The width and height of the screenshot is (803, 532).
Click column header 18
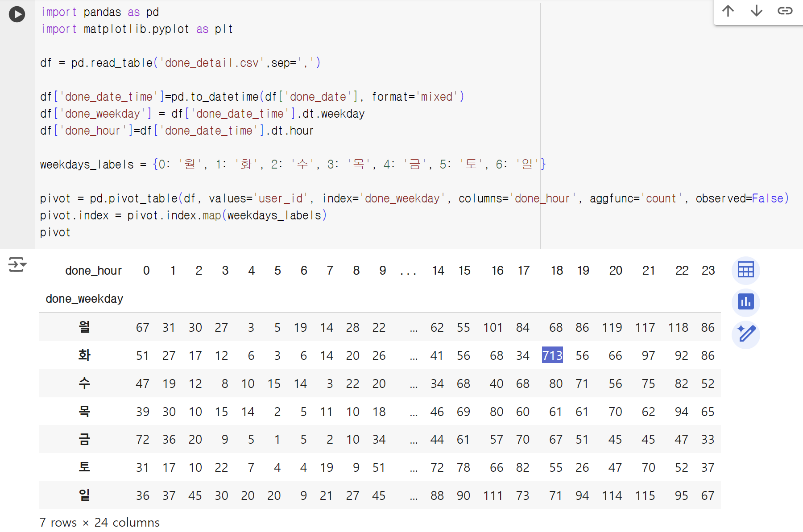[557, 271]
